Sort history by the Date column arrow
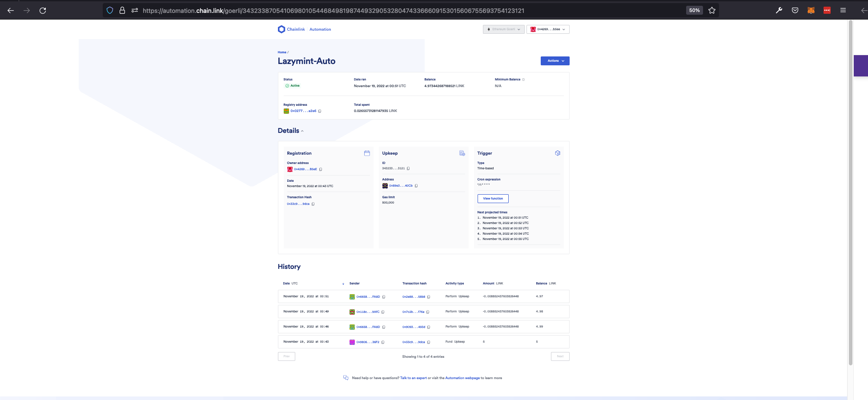The image size is (868, 400). [x=343, y=284]
